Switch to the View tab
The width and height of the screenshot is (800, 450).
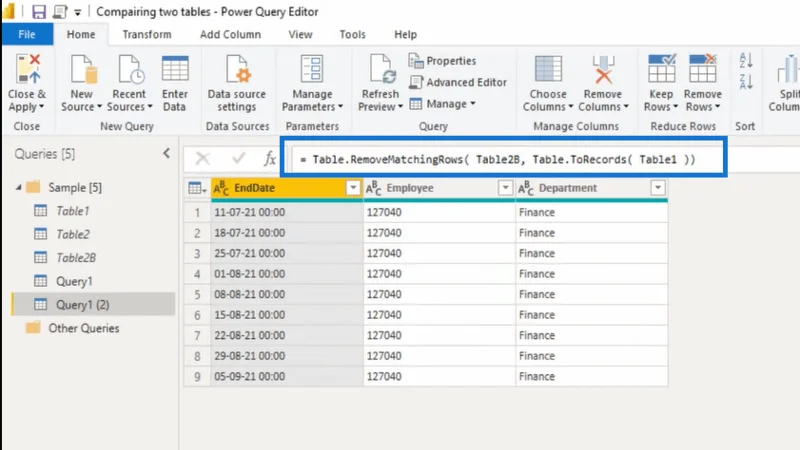click(x=300, y=34)
